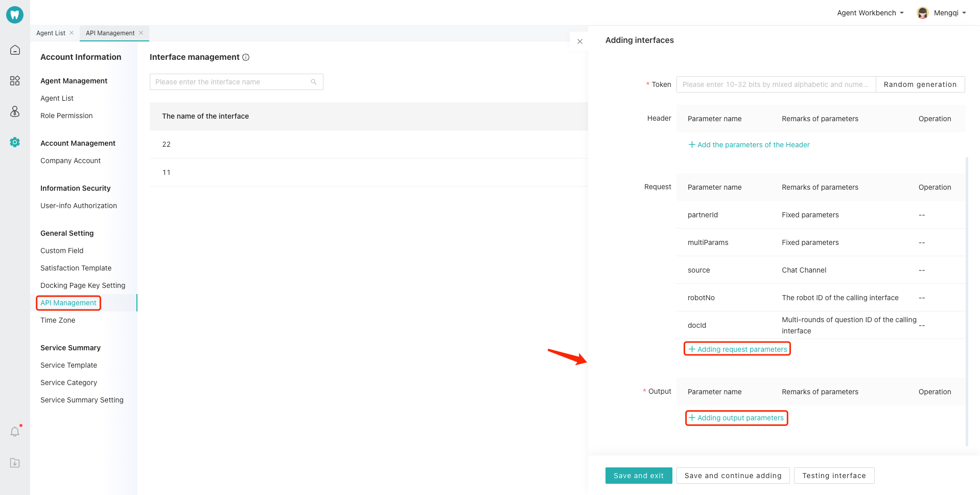Viewport: 980px width, 495px height.
Task: Click the partnerId parameter row
Action: coord(821,215)
